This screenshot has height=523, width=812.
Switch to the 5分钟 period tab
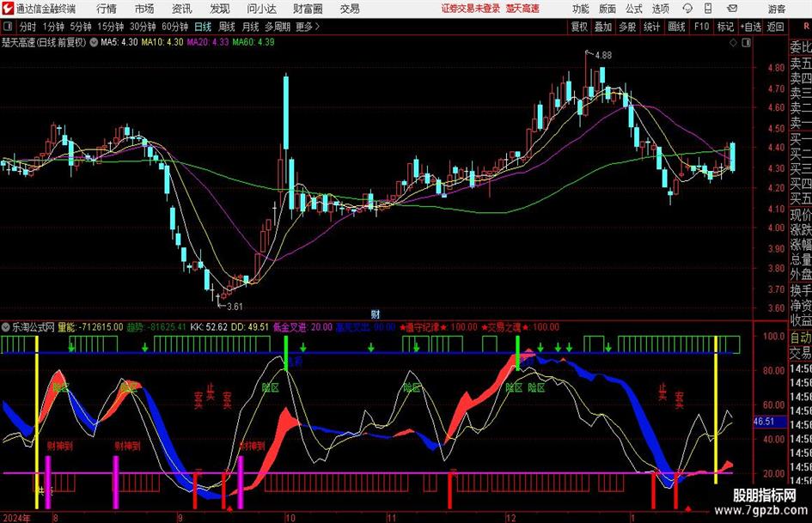tap(80, 27)
